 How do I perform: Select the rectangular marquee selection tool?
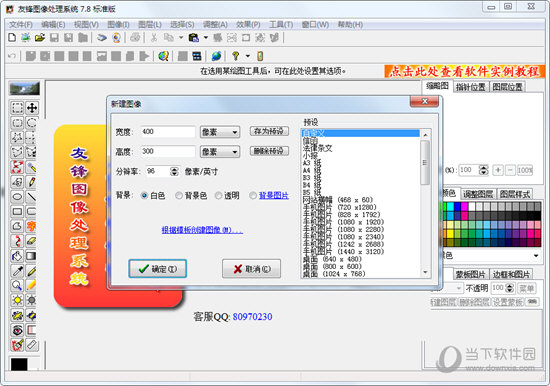pos(17,108)
